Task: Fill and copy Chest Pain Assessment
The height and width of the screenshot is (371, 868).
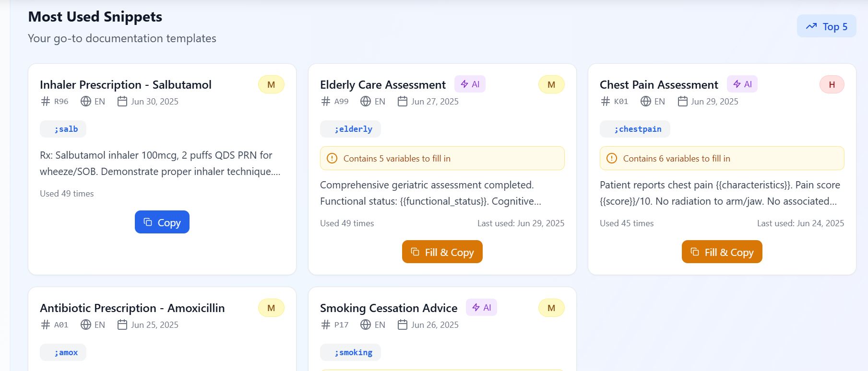Action: pos(722,252)
